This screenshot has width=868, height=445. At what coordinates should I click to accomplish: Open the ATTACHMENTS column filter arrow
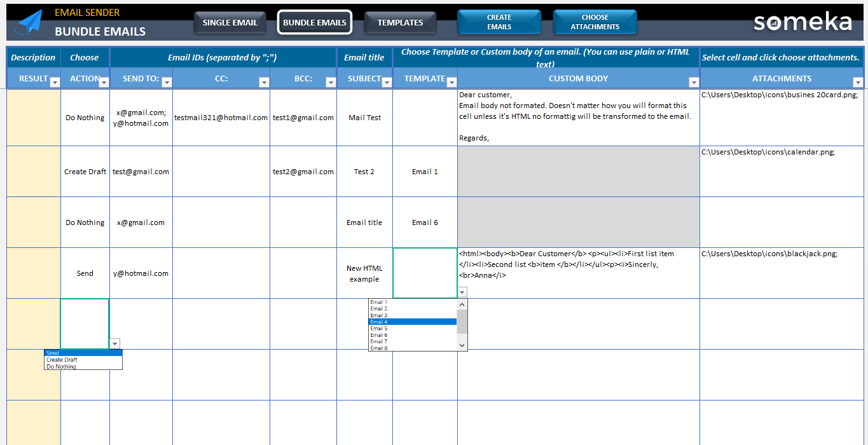[x=857, y=82]
